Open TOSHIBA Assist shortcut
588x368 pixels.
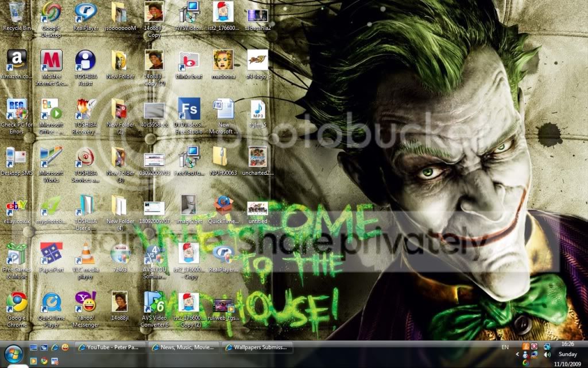coord(86,68)
